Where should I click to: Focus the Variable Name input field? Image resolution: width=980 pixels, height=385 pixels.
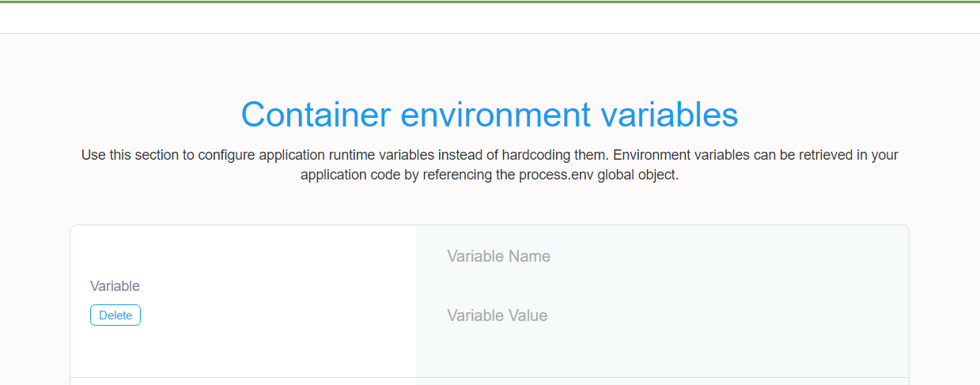click(x=662, y=256)
